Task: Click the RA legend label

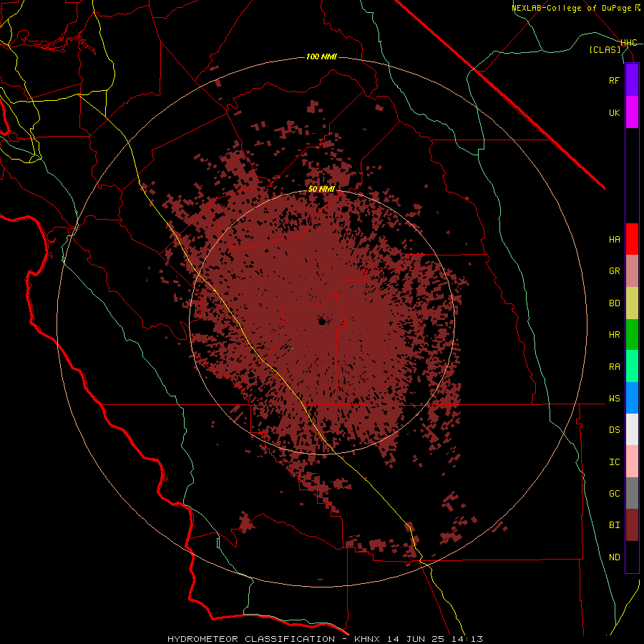Action: 615,367
